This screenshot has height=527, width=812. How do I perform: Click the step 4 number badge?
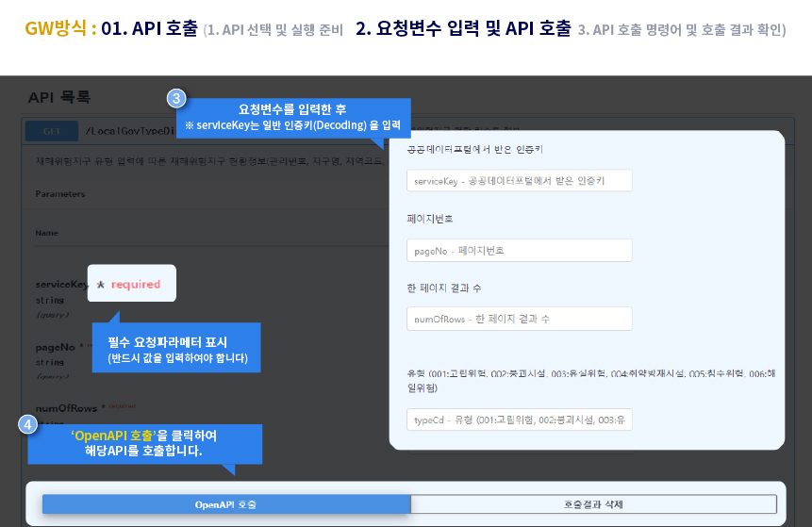pyautogui.click(x=28, y=424)
